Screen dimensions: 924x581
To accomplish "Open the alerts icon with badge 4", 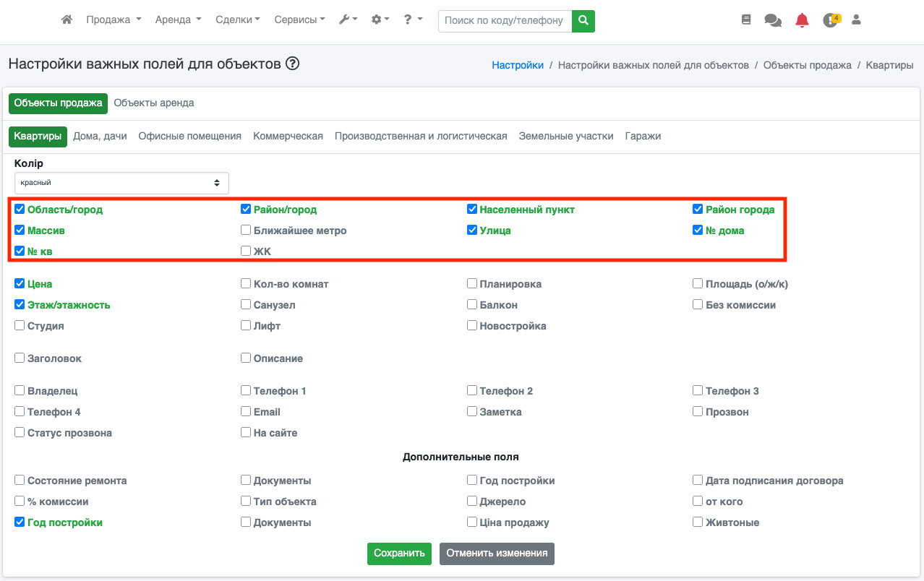I will tap(831, 20).
